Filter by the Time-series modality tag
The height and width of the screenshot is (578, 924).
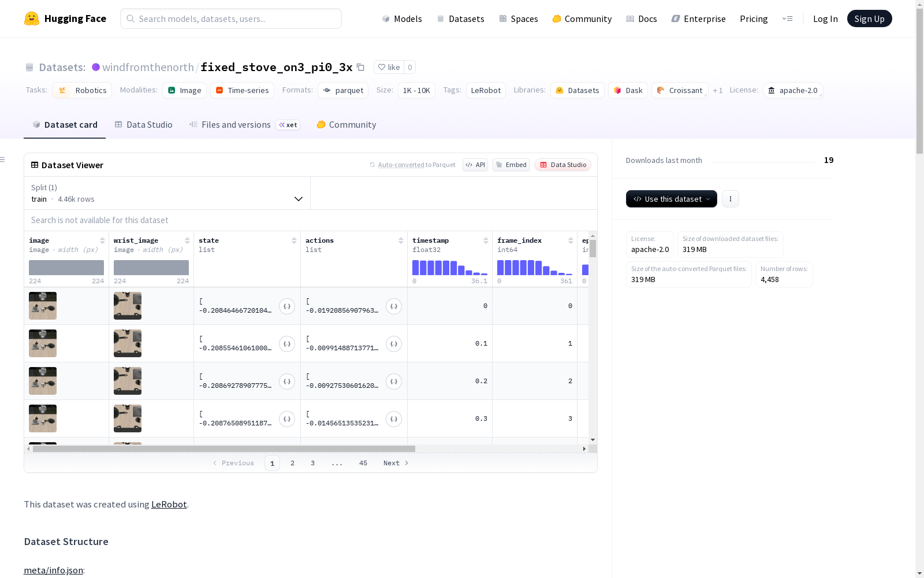click(x=243, y=90)
